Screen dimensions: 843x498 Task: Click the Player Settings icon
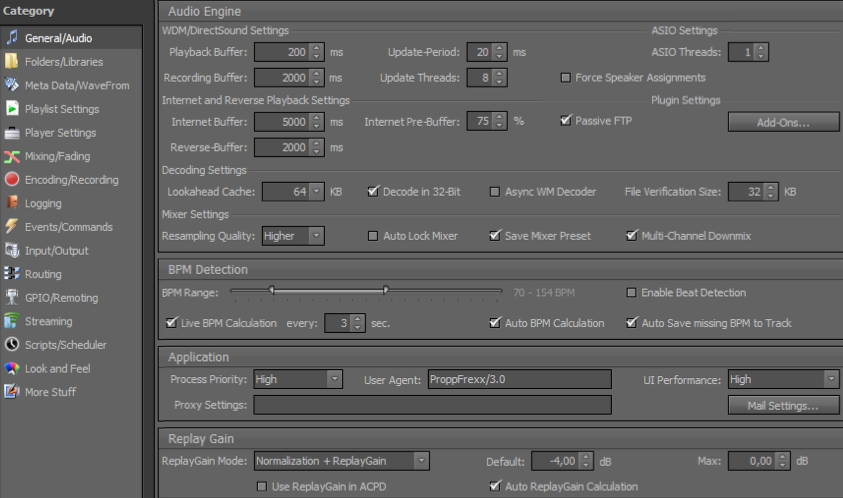pyautogui.click(x=12, y=132)
